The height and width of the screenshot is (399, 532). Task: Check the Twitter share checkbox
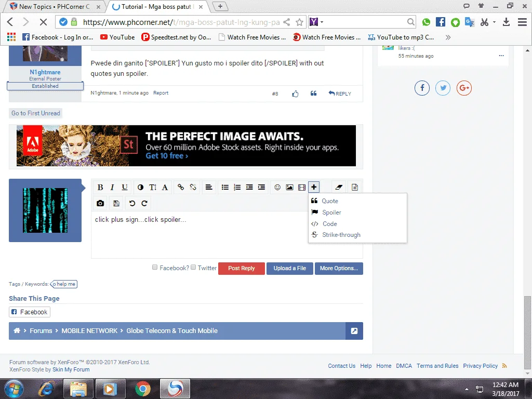coord(193,268)
